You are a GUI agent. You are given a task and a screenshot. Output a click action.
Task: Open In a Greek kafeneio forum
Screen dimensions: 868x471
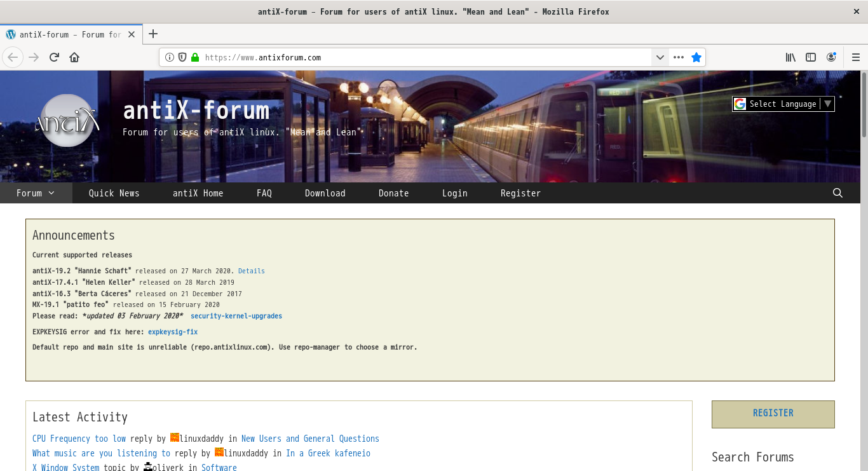pos(328,453)
